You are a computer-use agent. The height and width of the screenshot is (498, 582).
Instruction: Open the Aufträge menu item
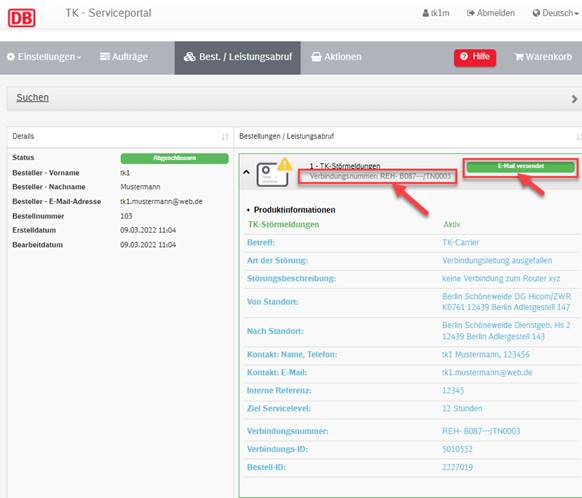point(124,57)
